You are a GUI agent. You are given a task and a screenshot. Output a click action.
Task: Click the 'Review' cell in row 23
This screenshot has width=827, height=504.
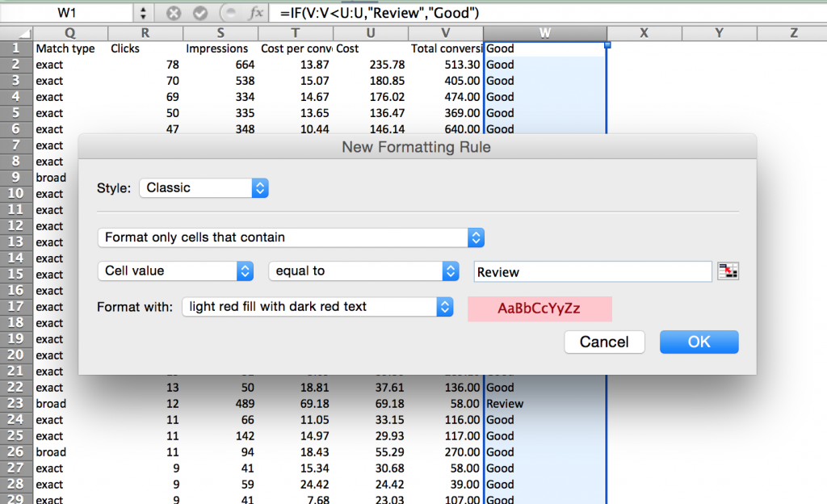click(x=545, y=404)
